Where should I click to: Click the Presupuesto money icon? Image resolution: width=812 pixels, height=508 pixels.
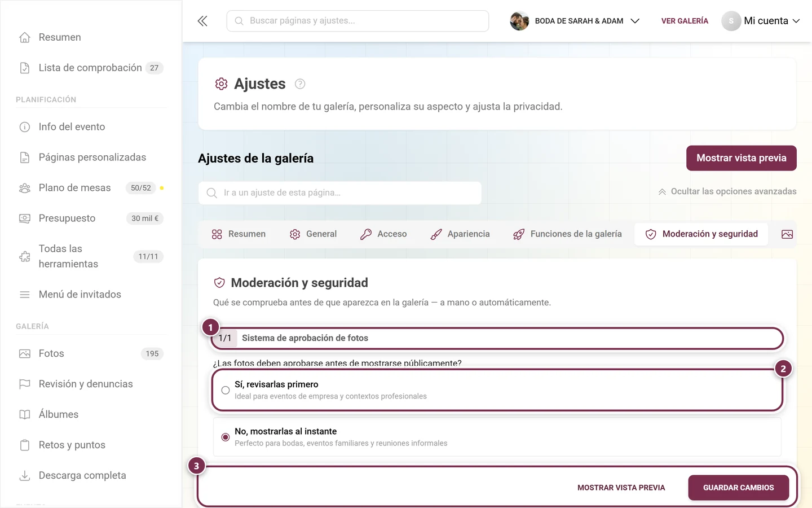25,218
